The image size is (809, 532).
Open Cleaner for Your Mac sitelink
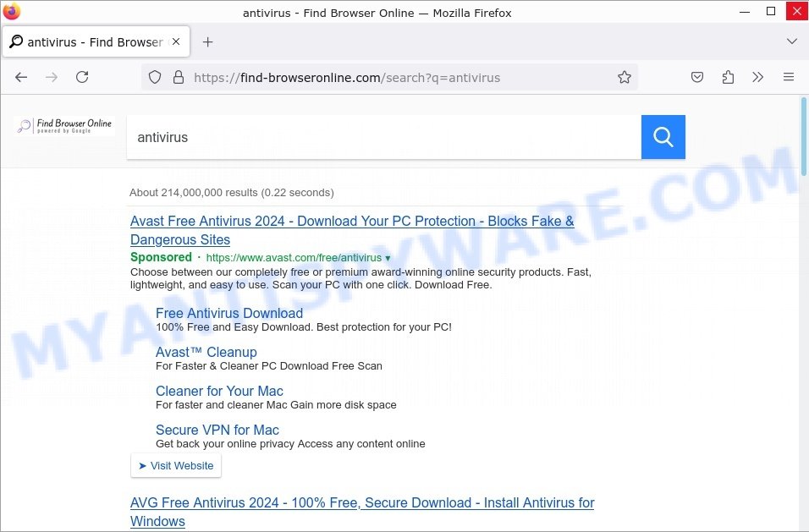pos(219,391)
